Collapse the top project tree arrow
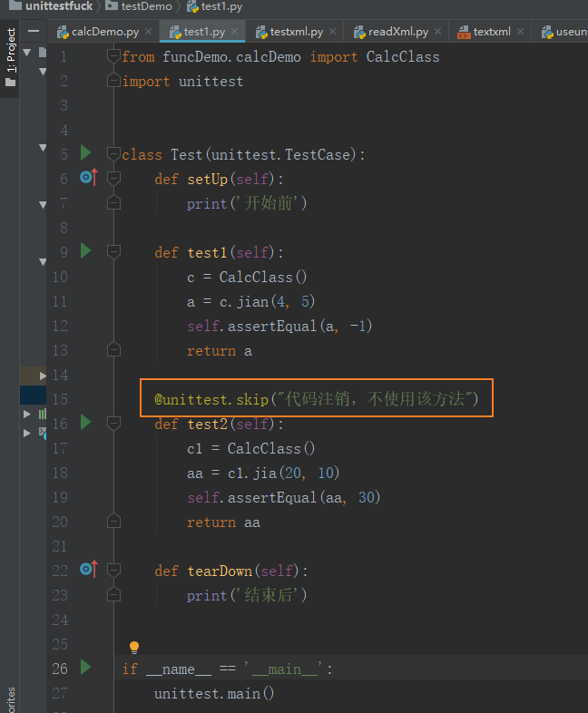This screenshot has width=588, height=713. pyautogui.click(x=27, y=53)
